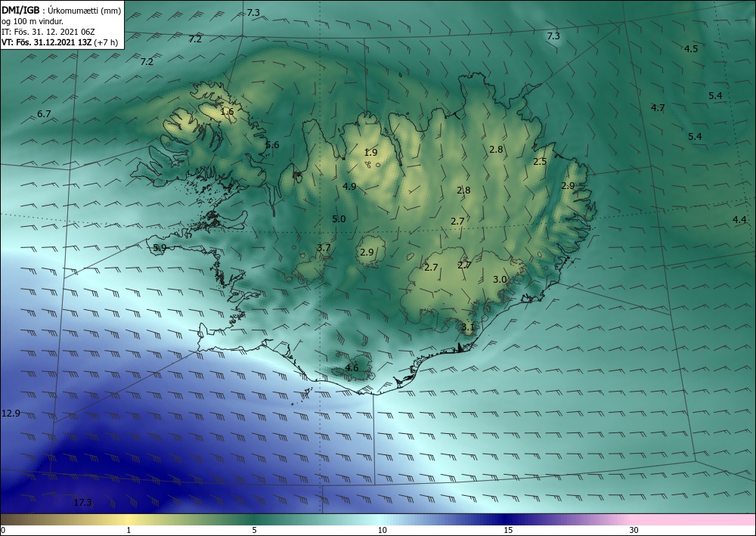756x536 pixels.
Task: Click the color scale tick label 30
Action: coord(634,530)
